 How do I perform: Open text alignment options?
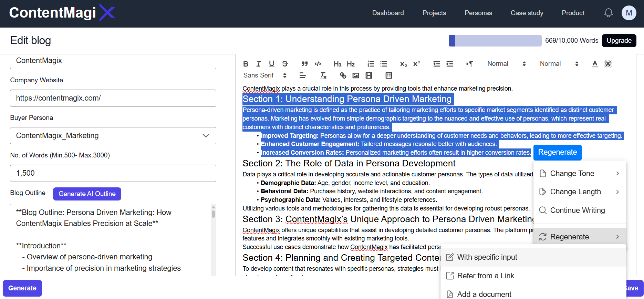303,75
